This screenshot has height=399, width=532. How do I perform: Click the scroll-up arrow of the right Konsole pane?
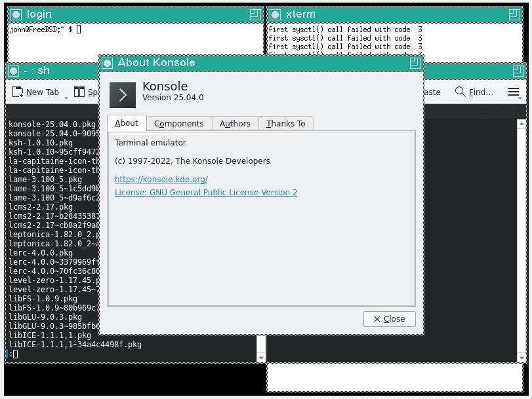coord(522,124)
